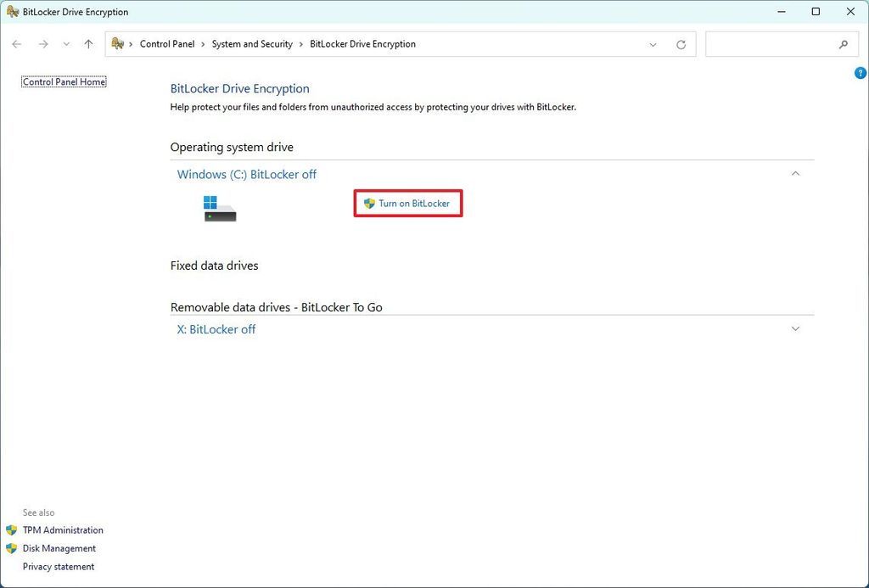Expand the X: BitLocker off drive section

point(795,328)
